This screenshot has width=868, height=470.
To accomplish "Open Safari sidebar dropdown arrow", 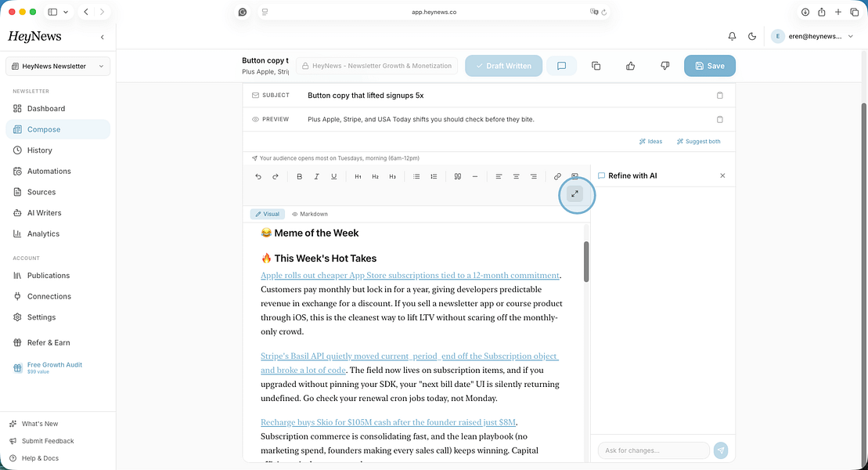I will click(65, 12).
